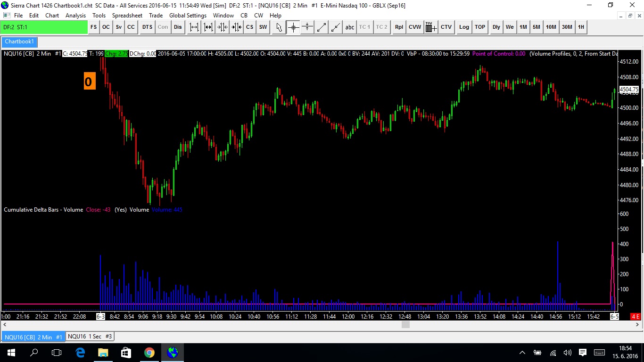
Task: Open the Trade menu
Action: pyautogui.click(x=156, y=16)
